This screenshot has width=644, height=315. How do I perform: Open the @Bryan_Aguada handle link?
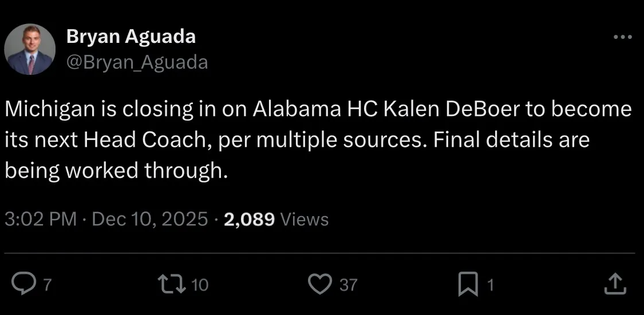point(137,62)
